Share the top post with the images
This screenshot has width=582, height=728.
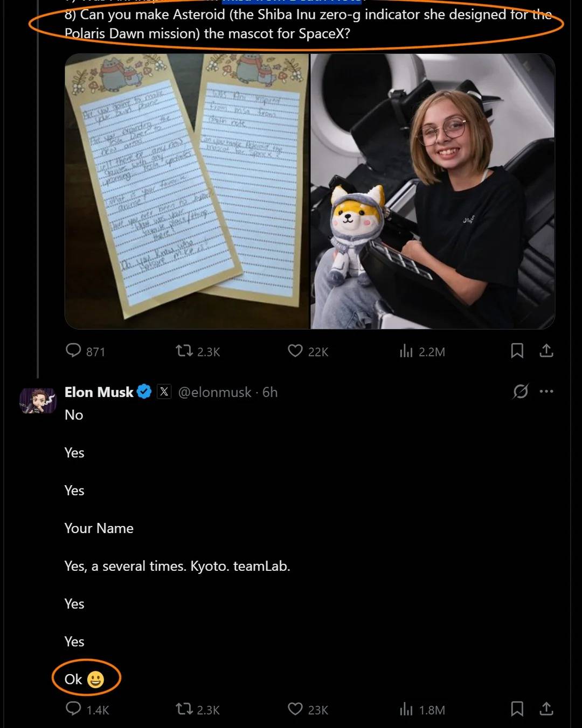pyautogui.click(x=546, y=351)
